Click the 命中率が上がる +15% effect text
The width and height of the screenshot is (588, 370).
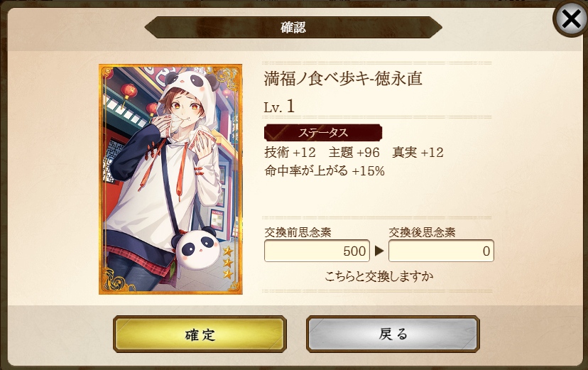(325, 171)
